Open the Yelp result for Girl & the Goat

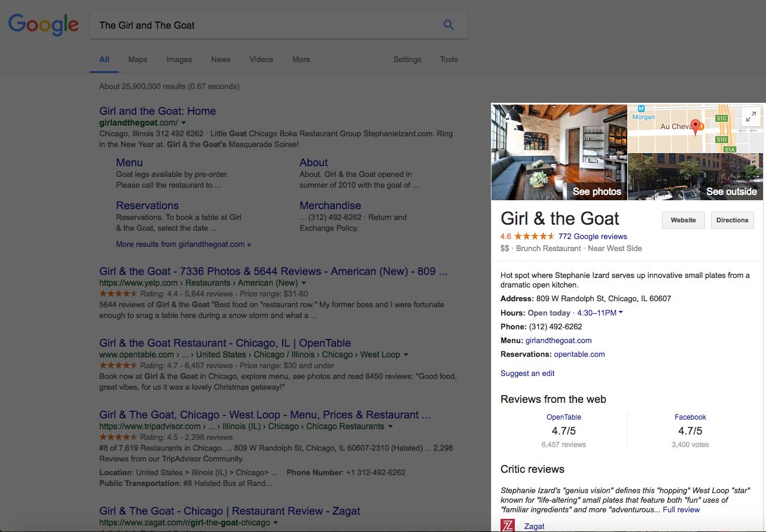(273, 271)
